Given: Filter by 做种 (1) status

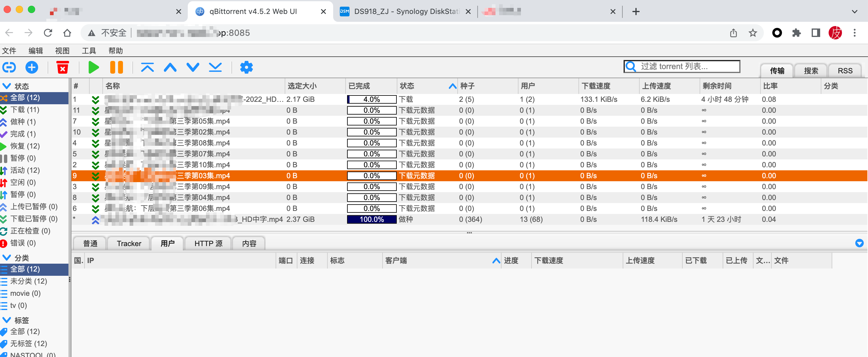Looking at the screenshot, I should 23,122.
